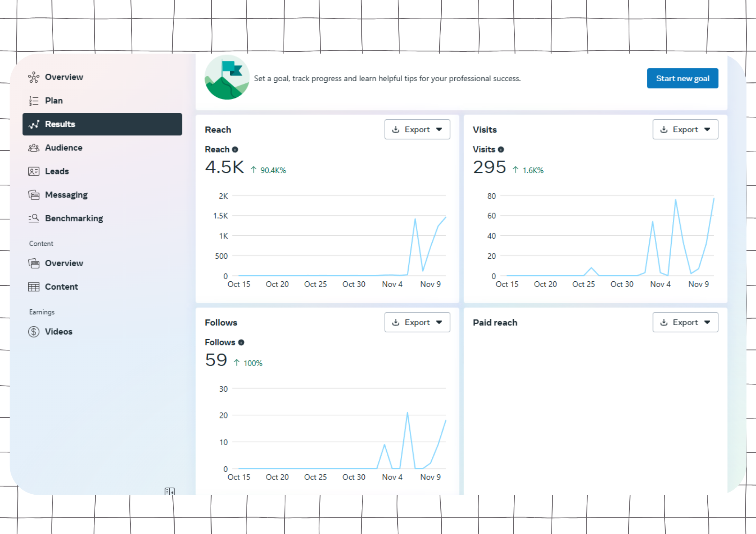The width and height of the screenshot is (756, 534).
Task: Click the Plan numbered-list icon
Action: tap(34, 101)
